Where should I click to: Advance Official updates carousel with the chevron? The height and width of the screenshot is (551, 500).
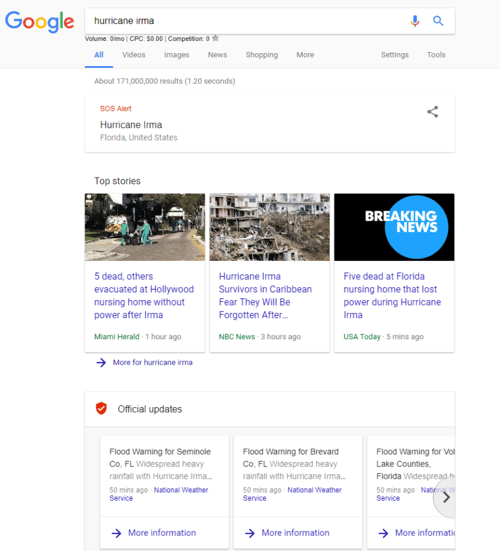pos(446,497)
